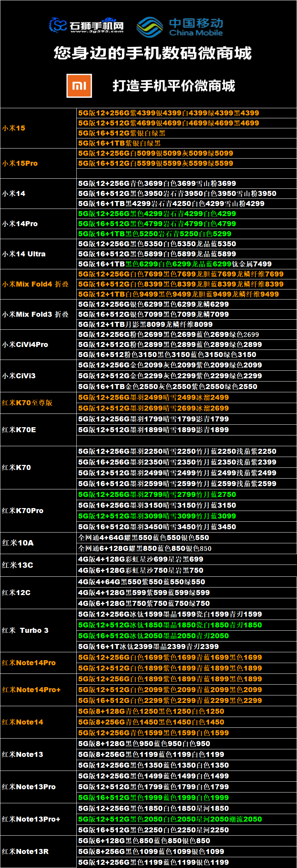The image size is (297, 868).
Task: Click the row containing 浅茄紫2399
Action: pos(186,462)
